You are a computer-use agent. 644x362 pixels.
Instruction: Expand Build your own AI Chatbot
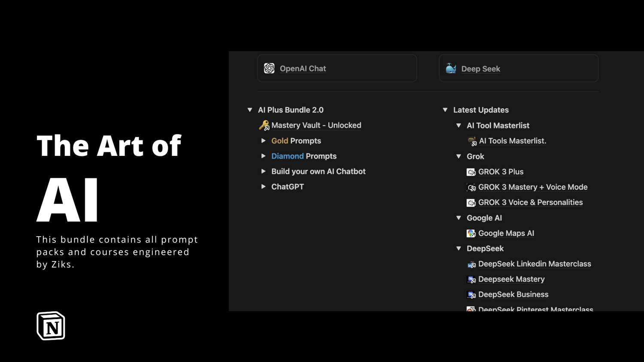263,171
